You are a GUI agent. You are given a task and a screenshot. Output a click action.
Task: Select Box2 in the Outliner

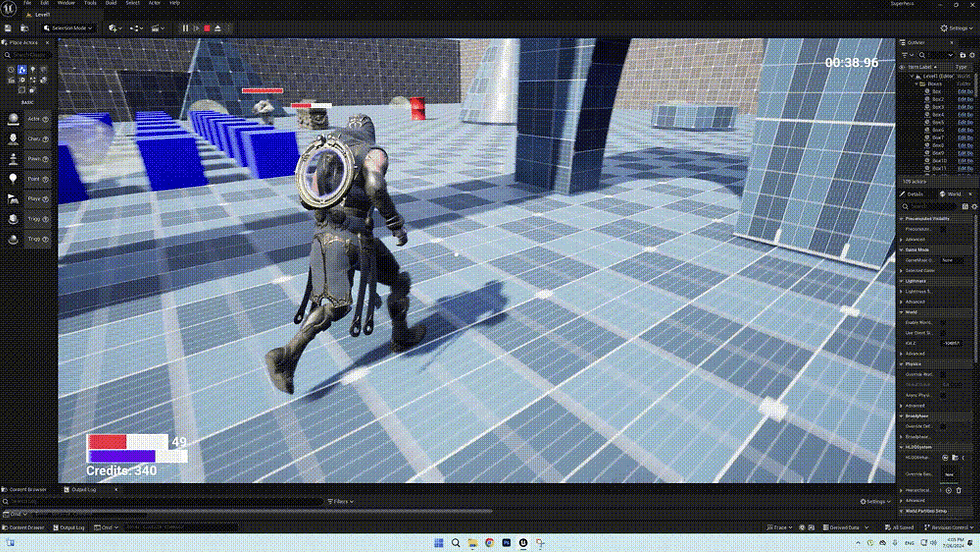click(x=938, y=99)
